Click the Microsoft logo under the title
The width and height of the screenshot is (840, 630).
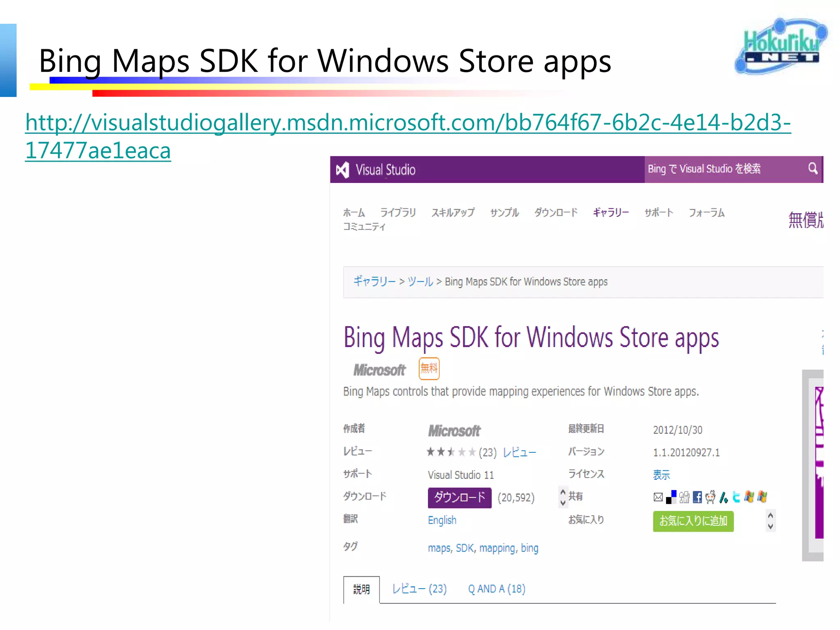pos(379,370)
